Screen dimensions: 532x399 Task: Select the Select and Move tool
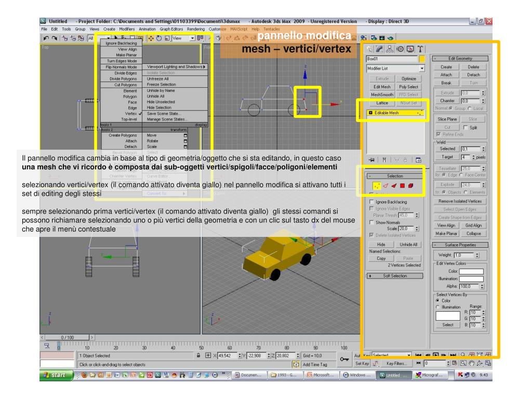[151, 38]
